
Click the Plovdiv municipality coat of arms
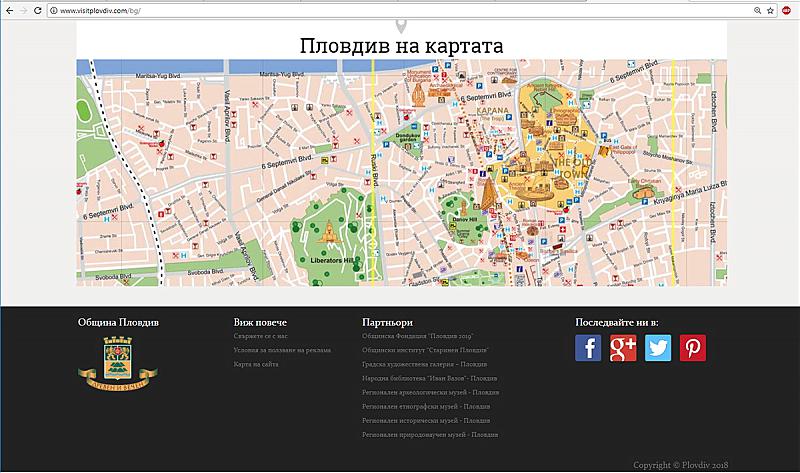click(117, 362)
